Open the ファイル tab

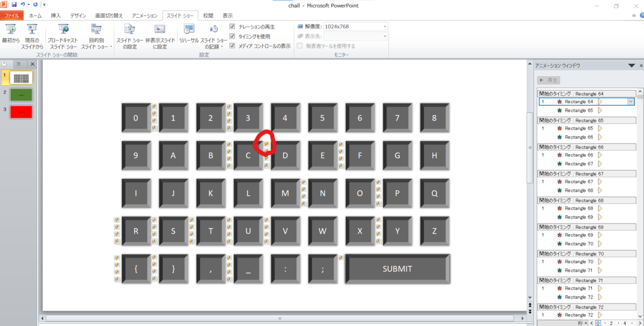pos(12,16)
